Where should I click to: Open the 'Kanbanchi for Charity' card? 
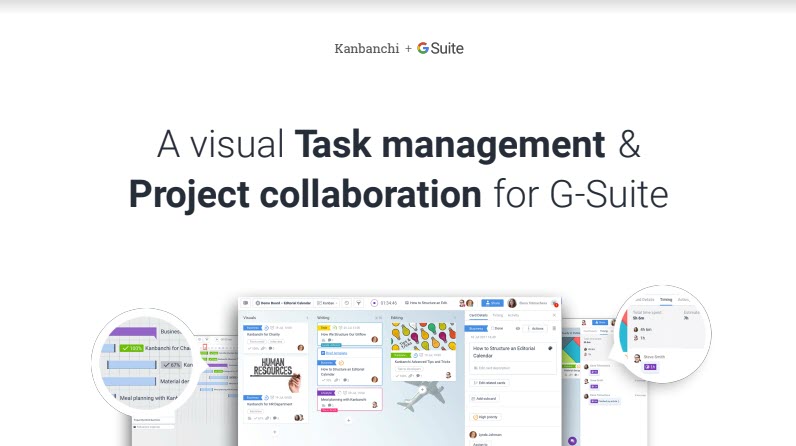275,338
